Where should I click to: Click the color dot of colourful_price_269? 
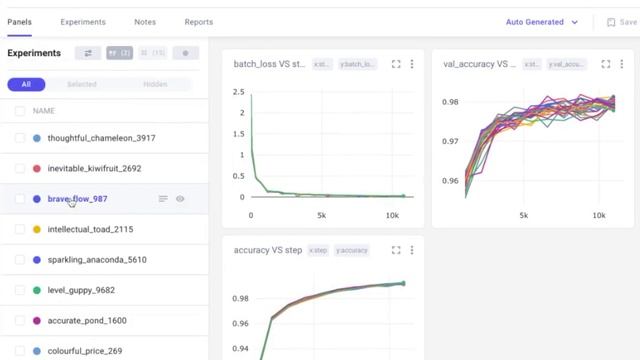tap(37, 351)
